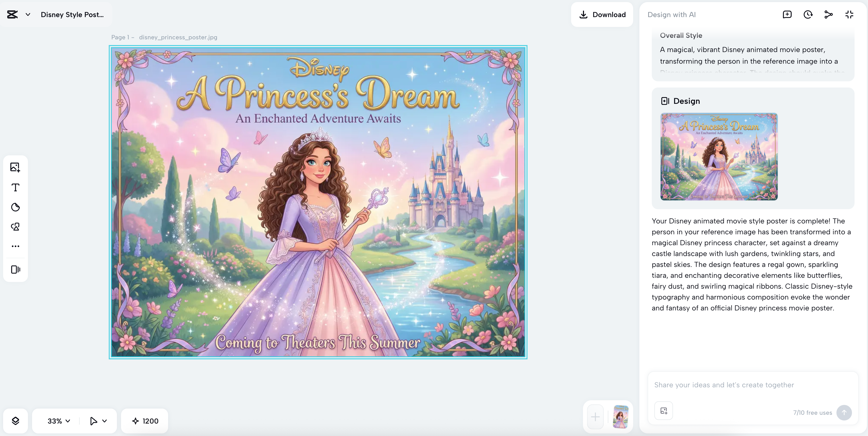This screenshot has height=436, width=868.
Task: Click the add image tool in sidebar
Action: point(15,167)
